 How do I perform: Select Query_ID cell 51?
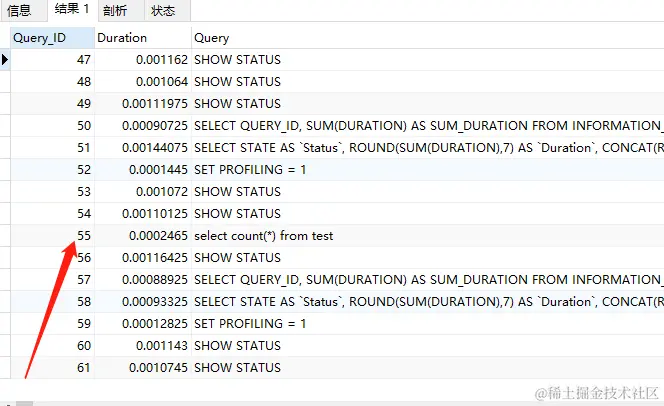coord(53,147)
